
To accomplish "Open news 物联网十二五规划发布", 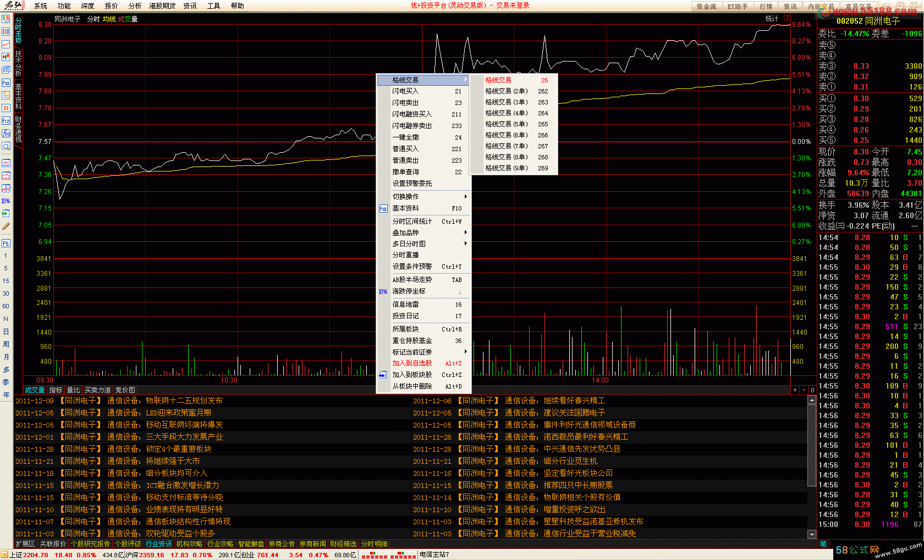I will click(x=184, y=401).
